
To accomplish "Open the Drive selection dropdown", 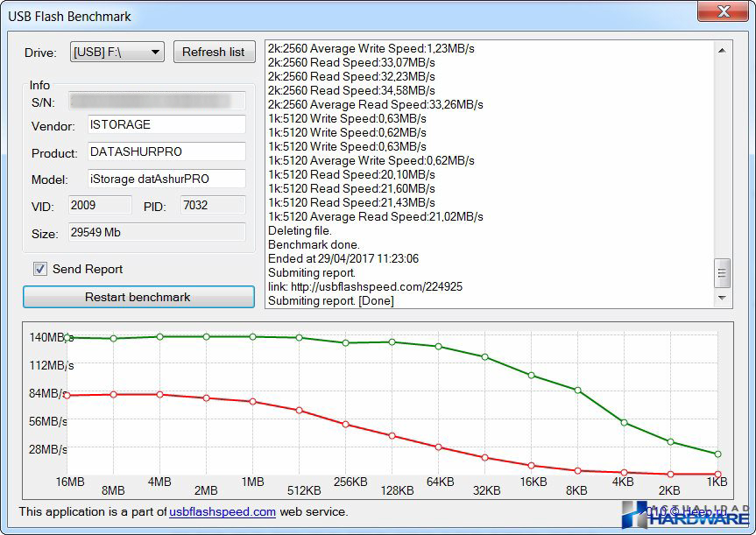I will 117,52.
